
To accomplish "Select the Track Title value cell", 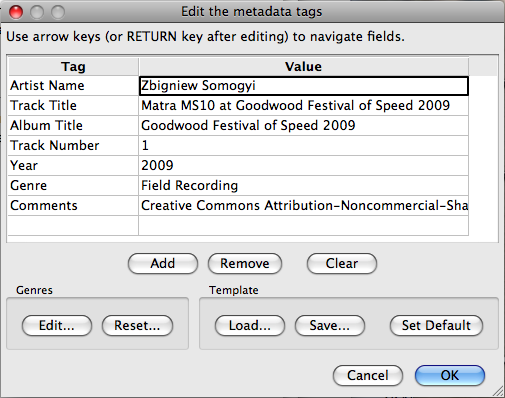I will pyautogui.click(x=303, y=106).
